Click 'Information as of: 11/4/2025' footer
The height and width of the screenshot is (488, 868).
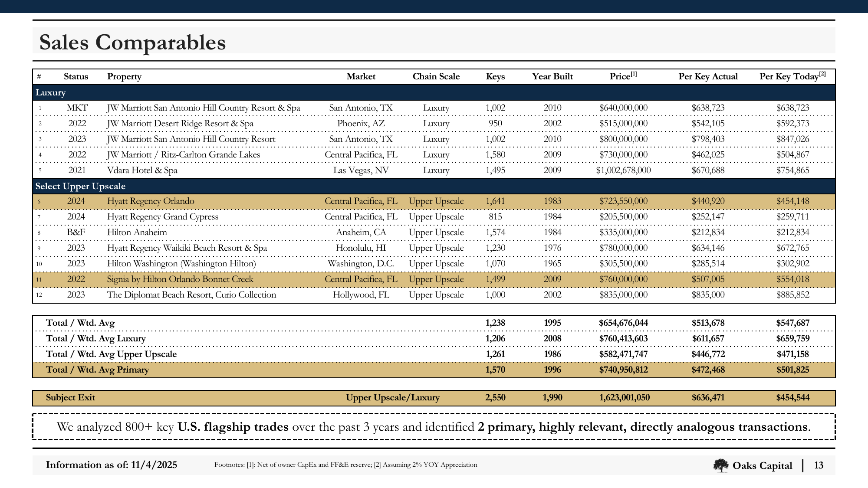(112, 465)
